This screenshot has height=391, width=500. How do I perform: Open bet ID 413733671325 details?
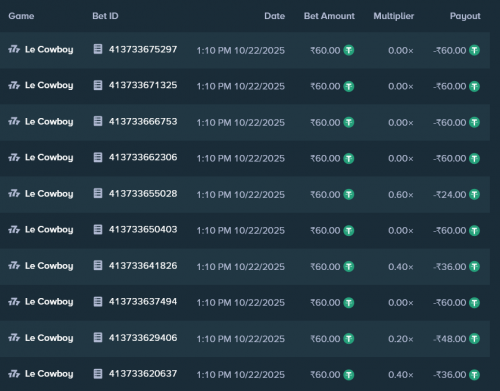click(x=143, y=85)
